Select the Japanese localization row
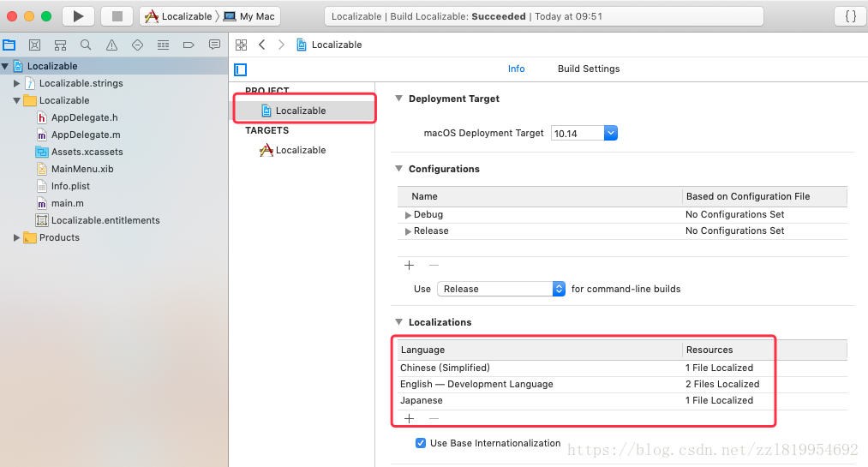Screen dimensions: 868x467 [x=622, y=401]
